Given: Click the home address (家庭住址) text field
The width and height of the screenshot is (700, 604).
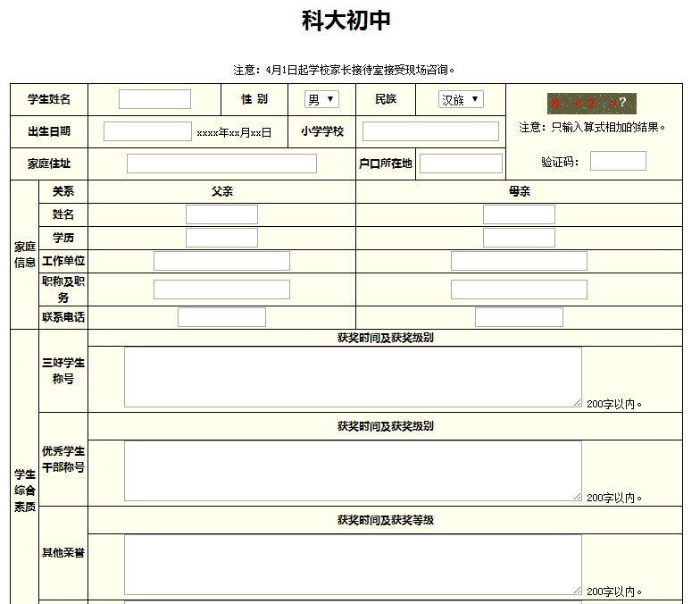Looking at the screenshot, I should [221, 164].
